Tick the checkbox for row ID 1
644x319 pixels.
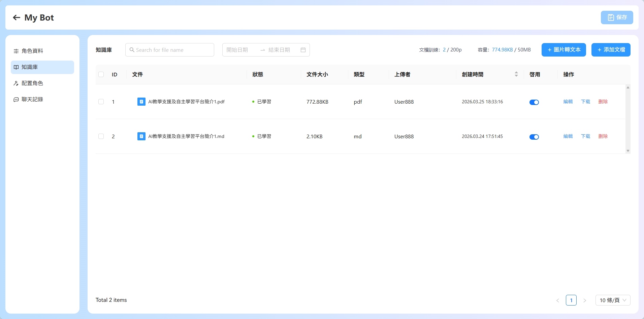(x=101, y=102)
